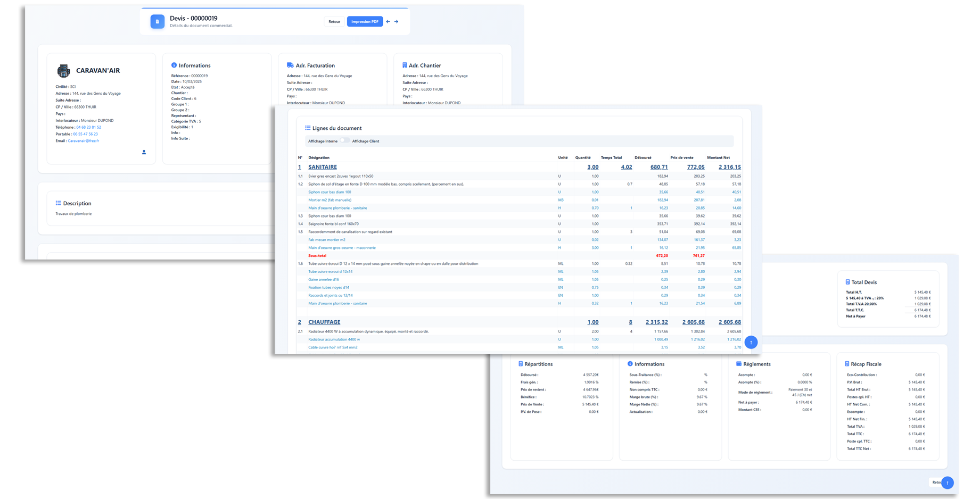Image resolution: width=980 pixels, height=499 pixels.
Task: Click the Adr. Chantier building icon
Action: tap(405, 65)
